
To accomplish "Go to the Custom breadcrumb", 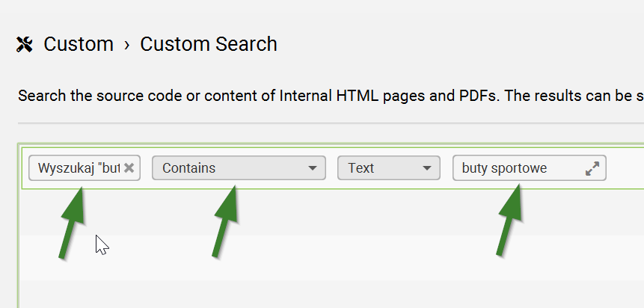I will pyautogui.click(x=79, y=45).
